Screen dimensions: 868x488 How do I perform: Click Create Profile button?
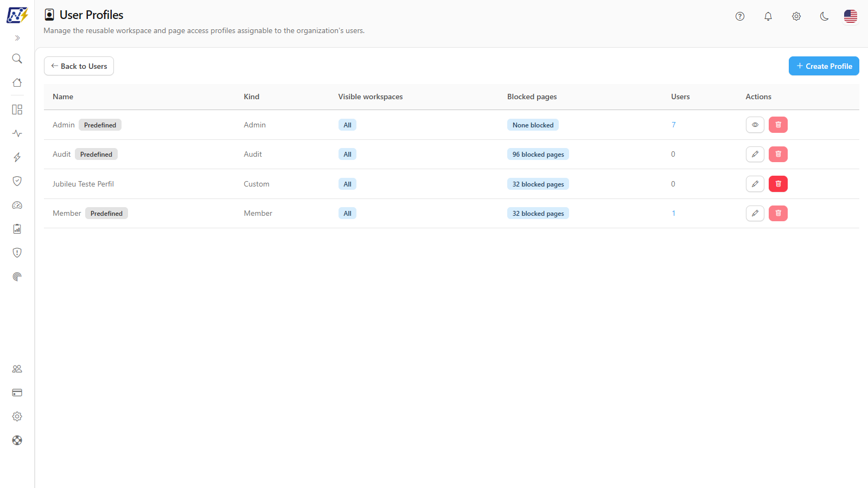pos(824,66)
